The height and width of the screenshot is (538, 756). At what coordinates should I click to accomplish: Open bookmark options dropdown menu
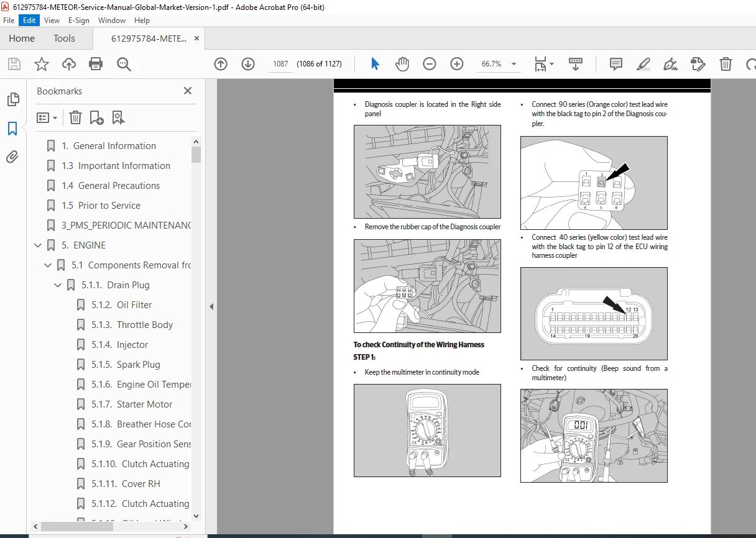[47, 117]
